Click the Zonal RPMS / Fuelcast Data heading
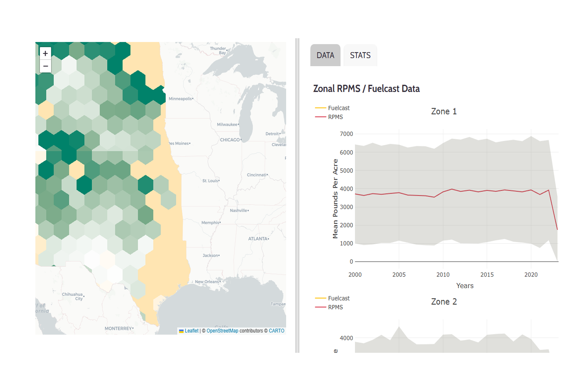588x392 pixels. pyautogui.click(x=366, y=89)
